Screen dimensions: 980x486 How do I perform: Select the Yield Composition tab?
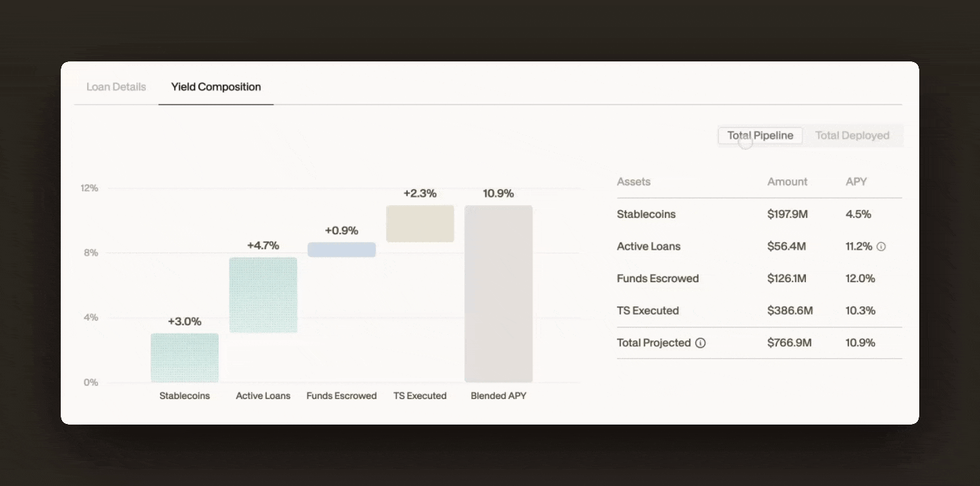(216, 87)
